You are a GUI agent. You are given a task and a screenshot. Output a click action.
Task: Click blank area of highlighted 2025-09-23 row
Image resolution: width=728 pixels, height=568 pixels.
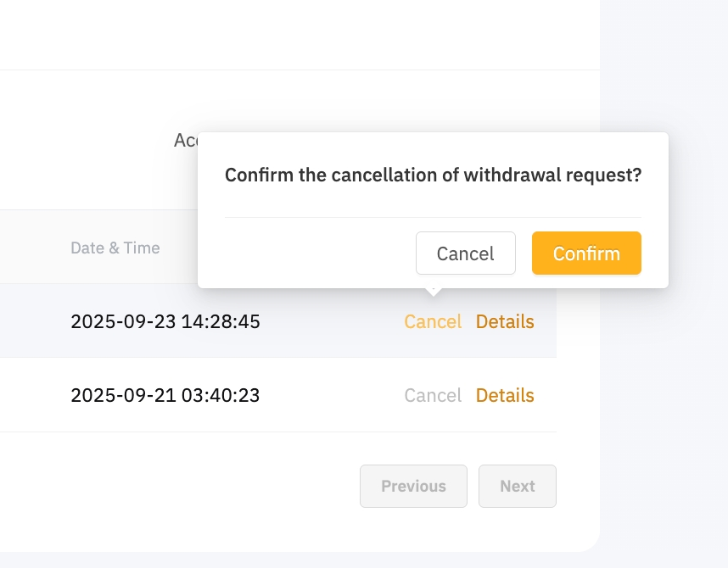(331, 322)
